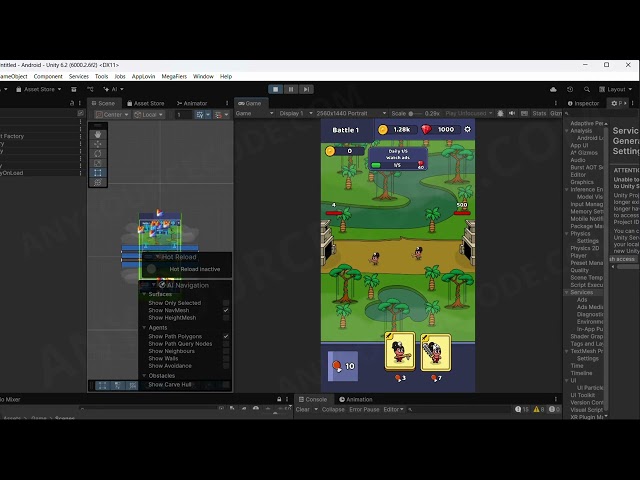Open the Undo History icon
Image resolution: width=640 pixels, height=480 pixels.
click(570, 89)
